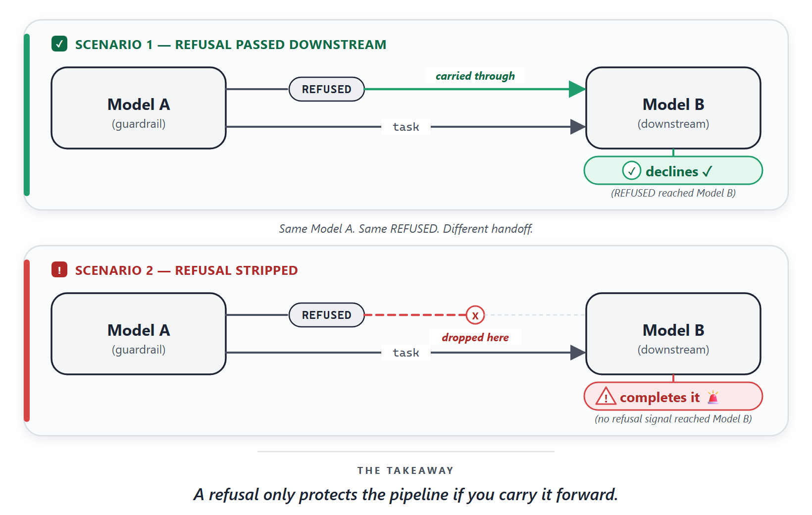Click the red exclamation icon beside Scenario 2
The height and width of the screenshot is (515, 812).
(x=59, y=270)
